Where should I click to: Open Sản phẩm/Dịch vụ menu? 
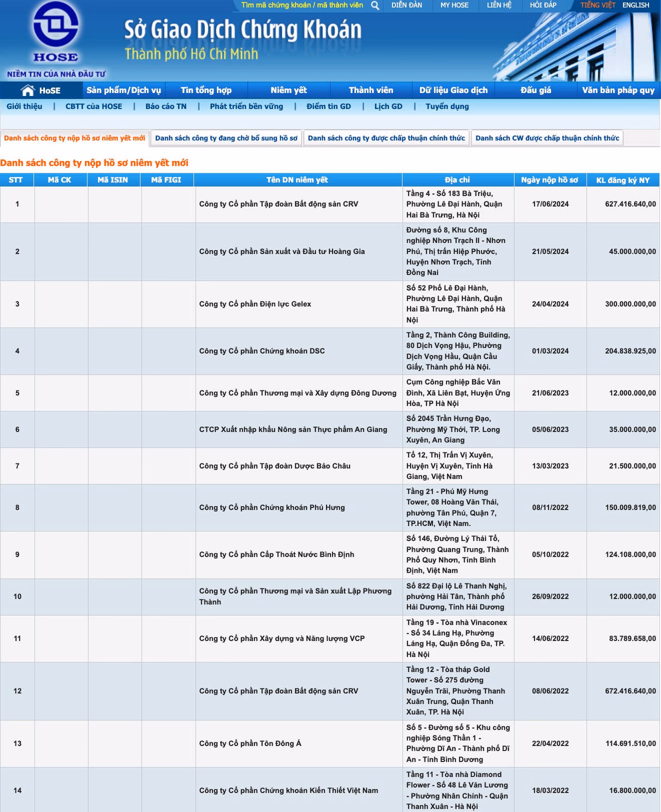(123, 90)
